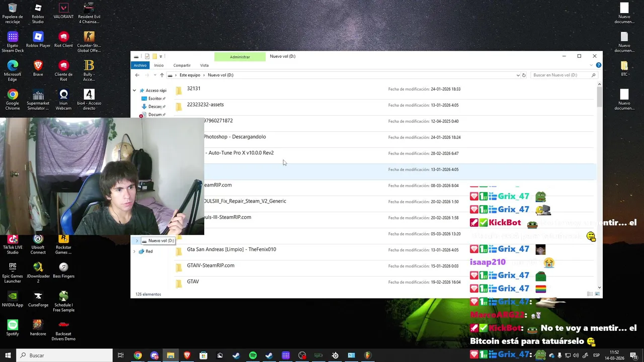This screenshot has width=644, height=362.
Task: Select Schedule I Free Sample icon
Action: click(x=63, y=302)
